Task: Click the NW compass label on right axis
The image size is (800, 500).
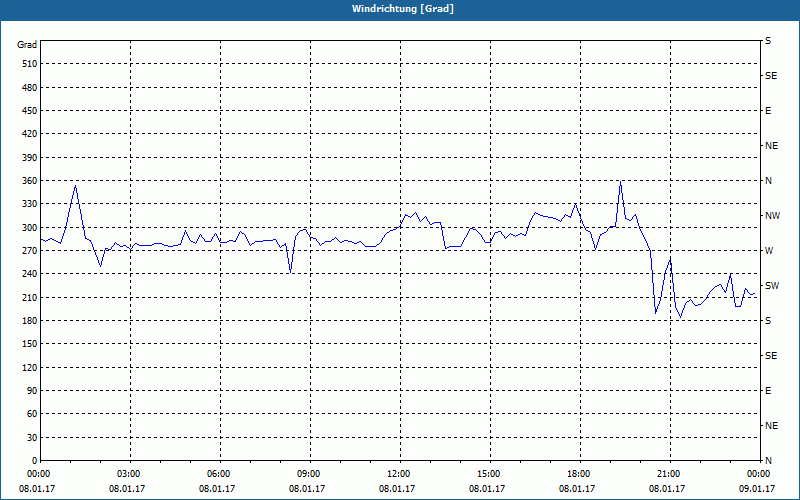Action: tap(772, 216)
